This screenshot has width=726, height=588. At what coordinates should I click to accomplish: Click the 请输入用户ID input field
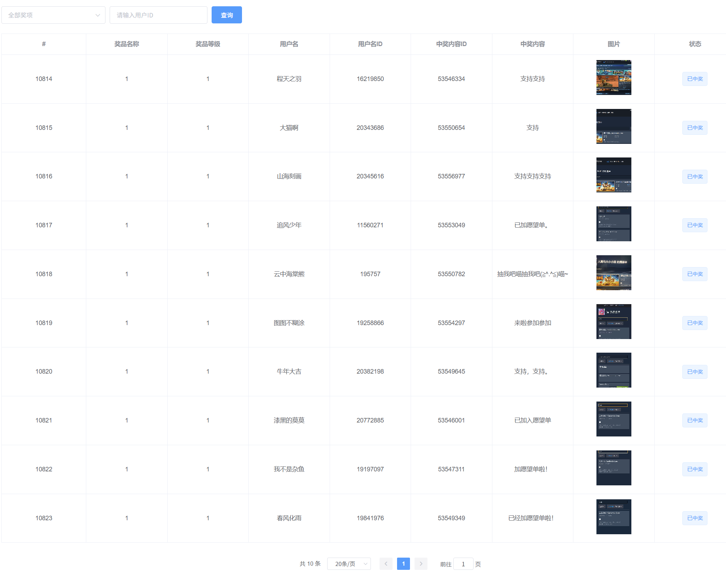158,15
